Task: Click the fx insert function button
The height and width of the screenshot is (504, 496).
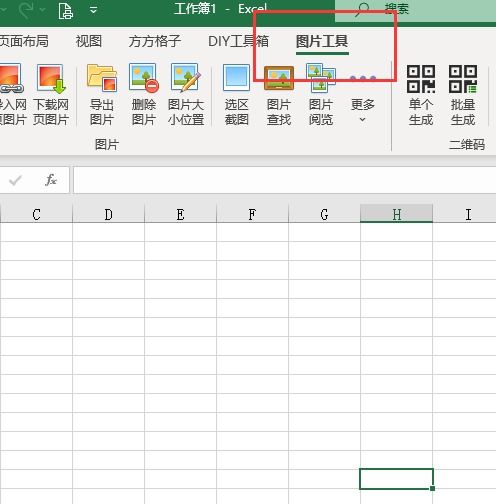Action: [x=51, y=180]
